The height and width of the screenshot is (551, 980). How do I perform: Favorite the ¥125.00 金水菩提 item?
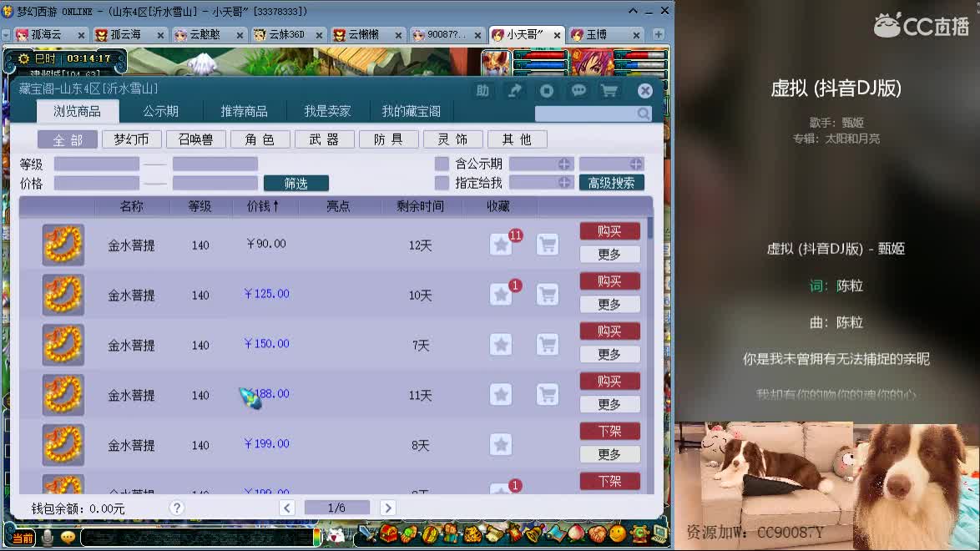click(x=501, y=295)
